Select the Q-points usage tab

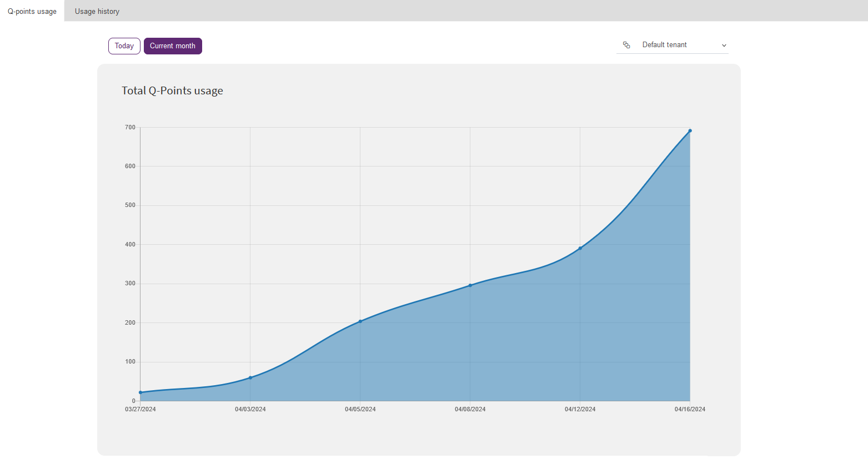[32, 11]
